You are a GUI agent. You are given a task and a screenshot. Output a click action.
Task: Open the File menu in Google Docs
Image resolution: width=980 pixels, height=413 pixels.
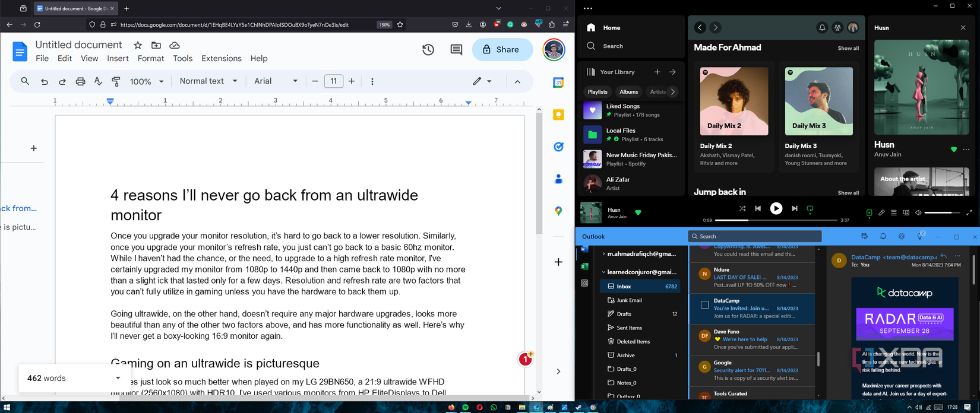[x=42, y=58]
